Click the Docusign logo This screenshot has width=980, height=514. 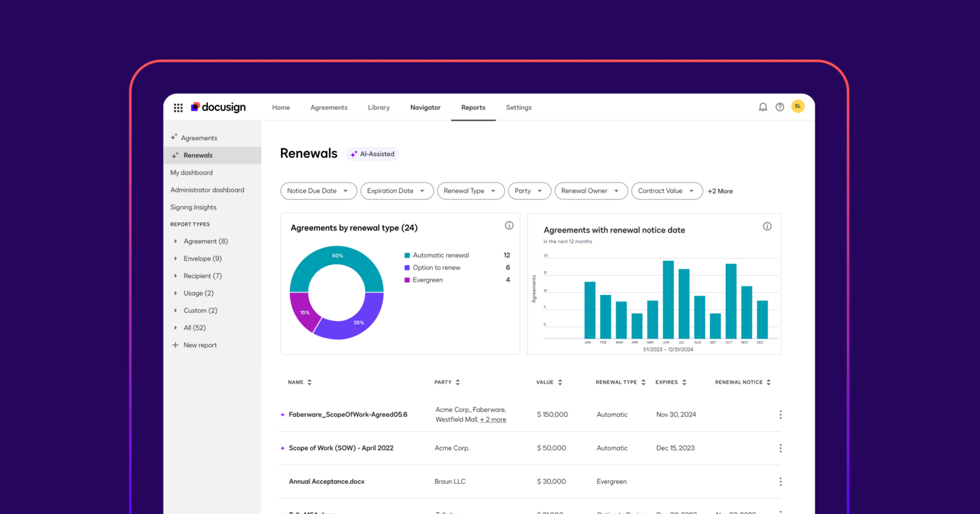[x=218, y=107]
